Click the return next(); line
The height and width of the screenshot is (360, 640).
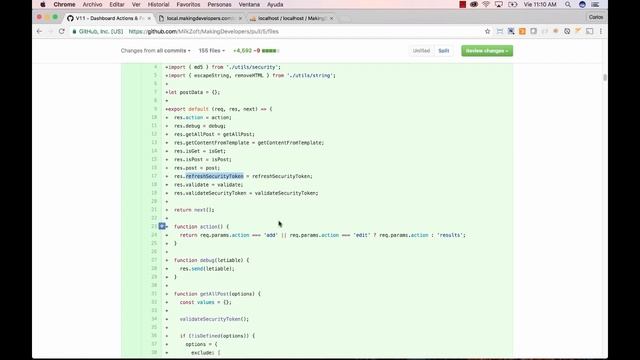click(194, 210)
